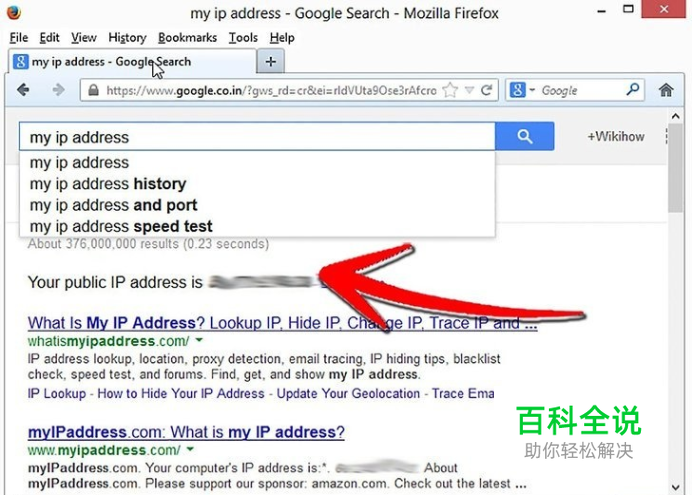Click the back navigation arrow
692x495 pixels.
point(23,90)
